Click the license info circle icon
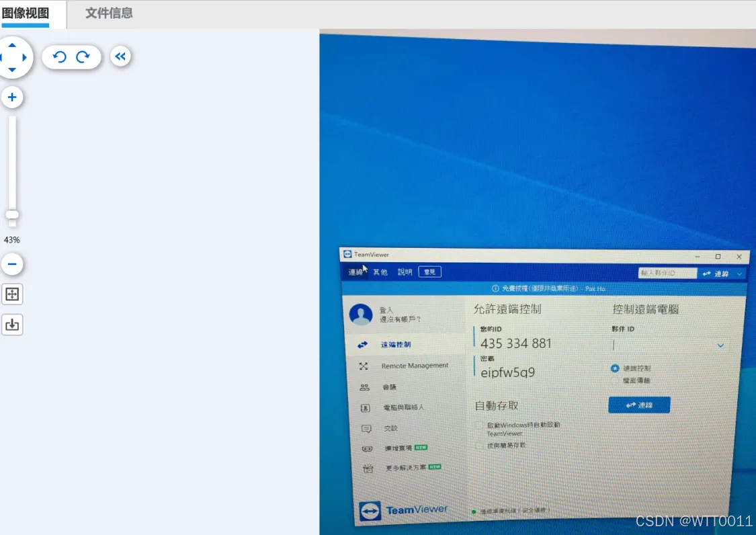756x535 pixels. pos(495,288)
